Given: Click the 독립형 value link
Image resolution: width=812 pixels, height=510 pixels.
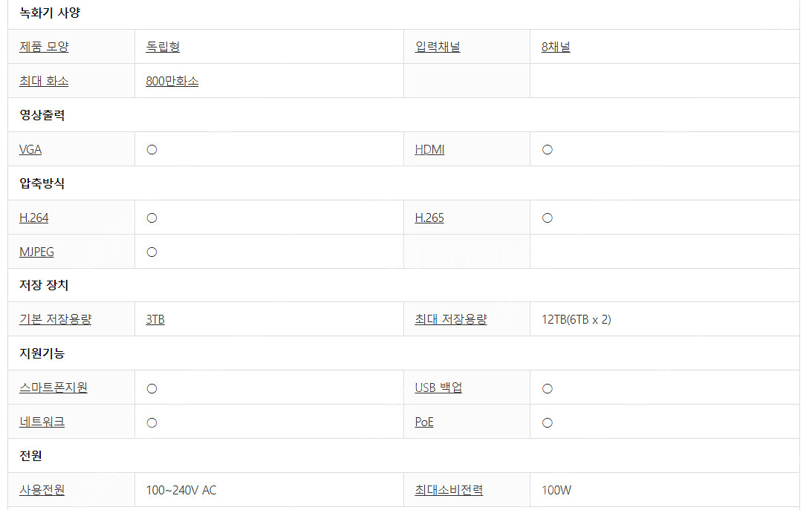Looking at the screenshot, I should click(x=163, y=47).
